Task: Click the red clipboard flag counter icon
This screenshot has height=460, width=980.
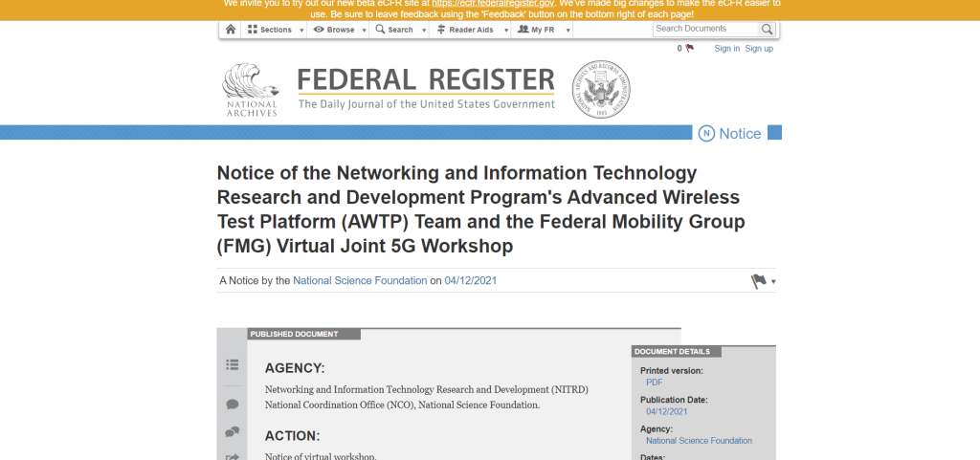Action: [688, 48]
